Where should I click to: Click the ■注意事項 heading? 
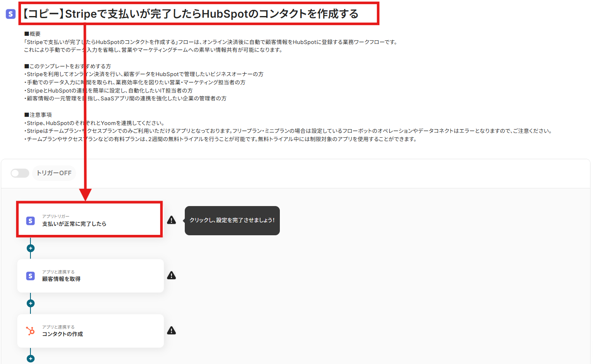click(x=38, y=115)
